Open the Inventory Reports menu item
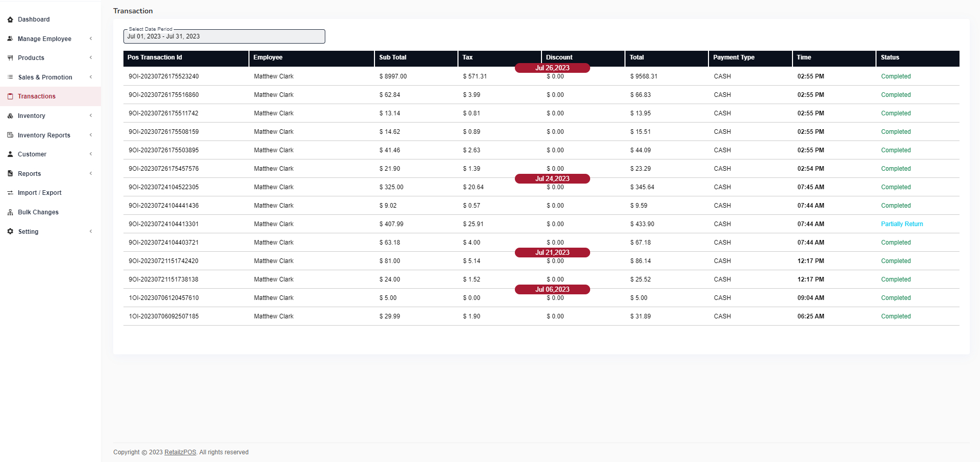Image resolution: width=980 pixels, height=462 pixels. [x=44, y=135]
